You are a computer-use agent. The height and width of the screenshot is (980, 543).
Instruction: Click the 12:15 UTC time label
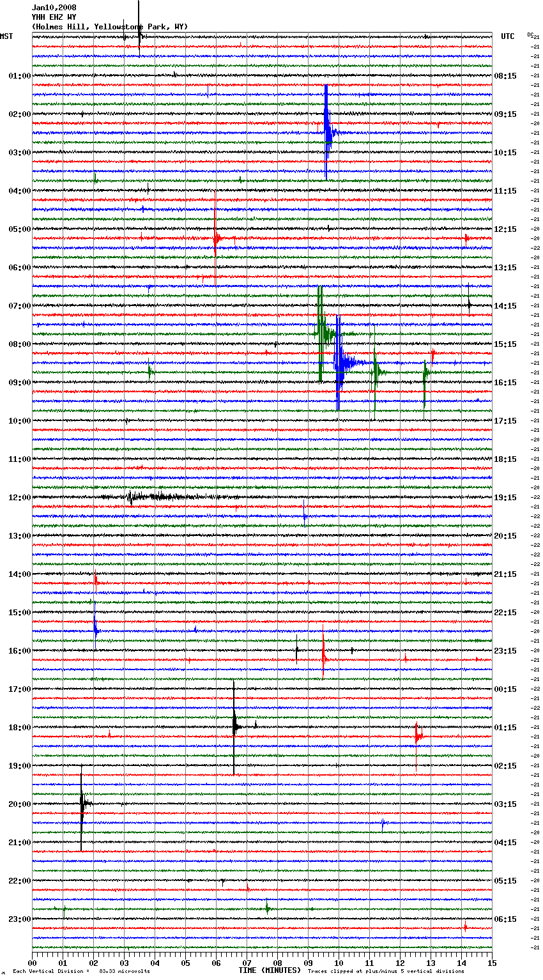click(505, 229)
